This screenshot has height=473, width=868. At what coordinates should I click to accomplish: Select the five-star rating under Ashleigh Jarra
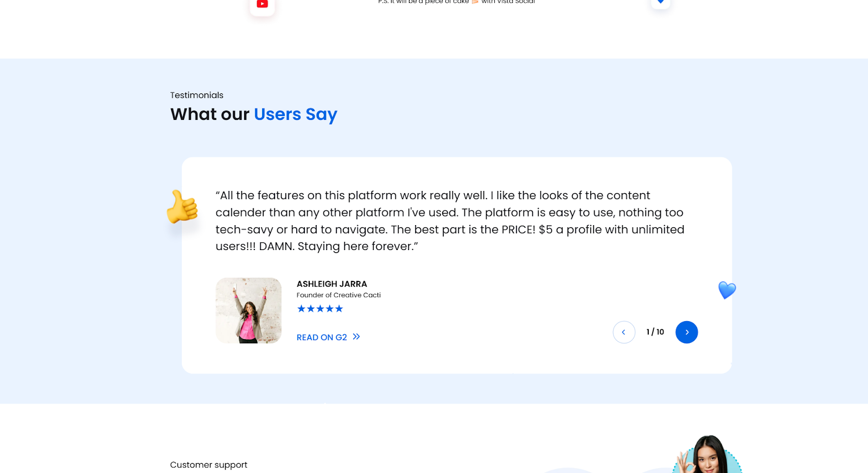[x=320, y=308]
